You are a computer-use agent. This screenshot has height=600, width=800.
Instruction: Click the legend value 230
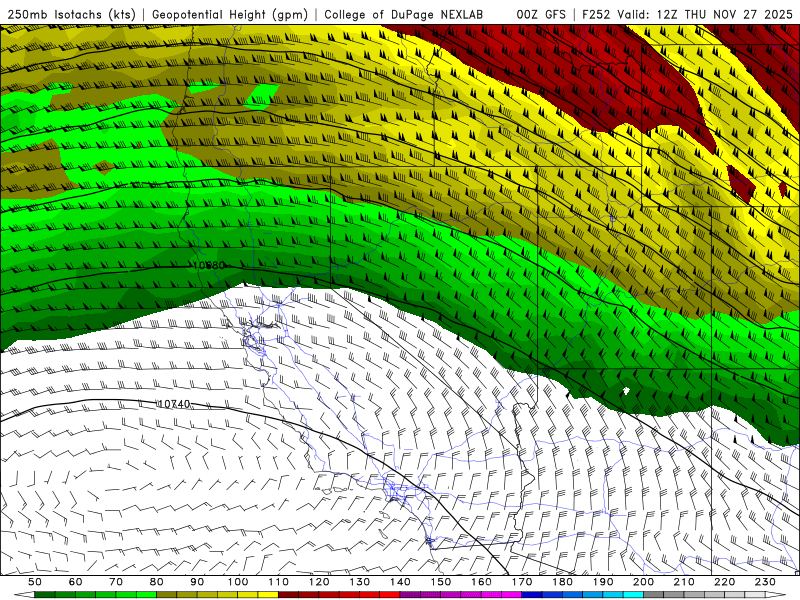point(766,582)
